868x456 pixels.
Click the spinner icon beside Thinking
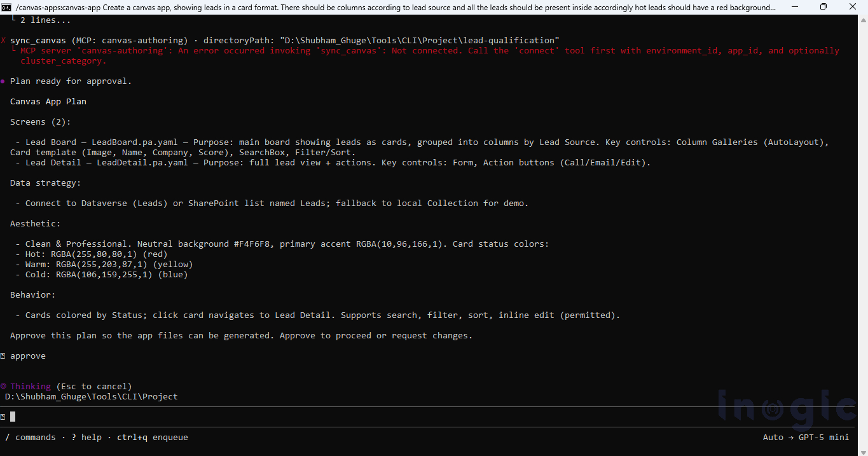click(3, 387)
